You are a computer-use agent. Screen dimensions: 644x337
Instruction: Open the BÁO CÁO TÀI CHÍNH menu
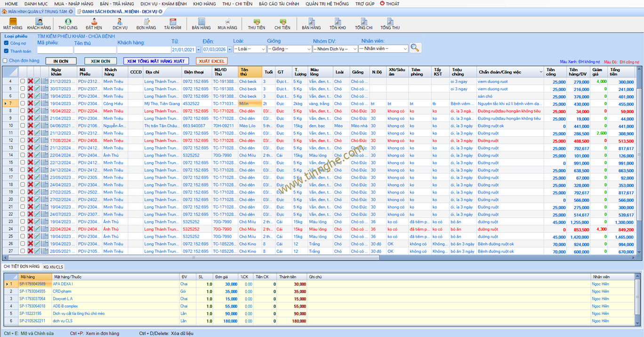279,4
